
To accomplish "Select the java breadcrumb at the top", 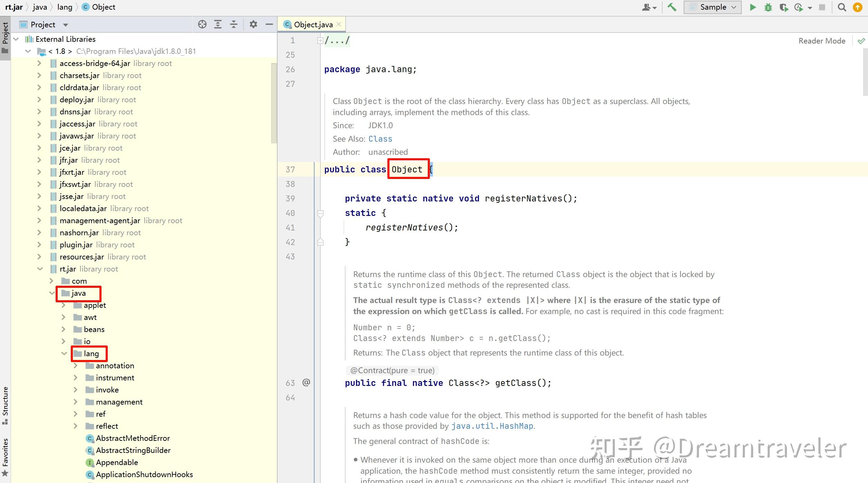I will click(x=39, y=7).
